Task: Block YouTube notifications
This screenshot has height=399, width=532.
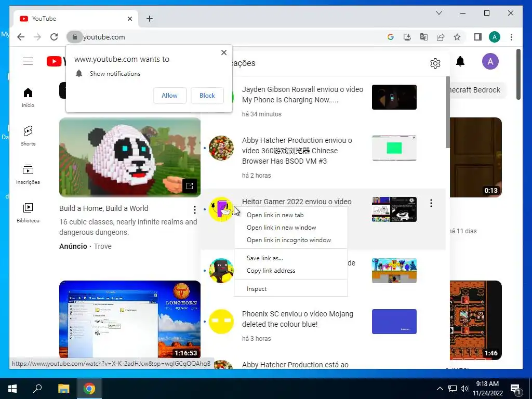Action: 207,96
